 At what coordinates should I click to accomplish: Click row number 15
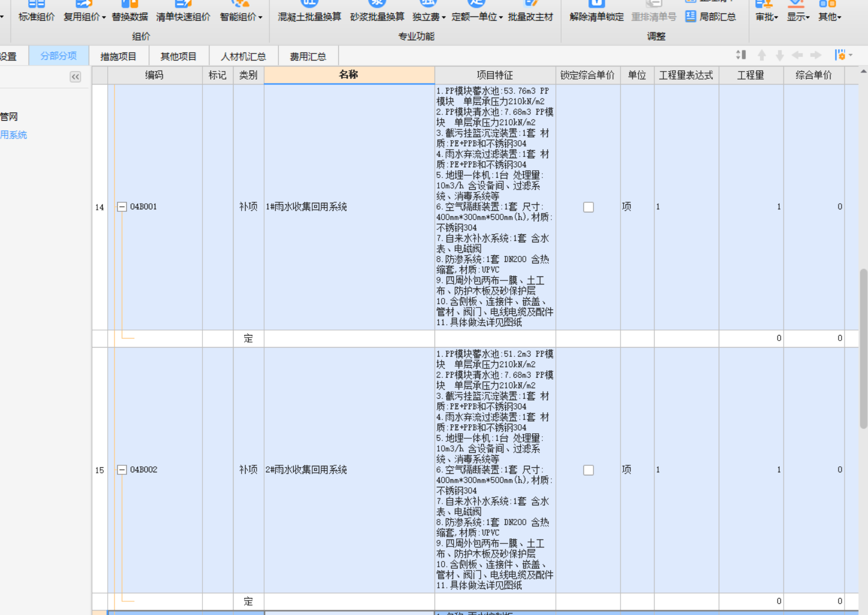pyautogui.click(x=100, y=470)
